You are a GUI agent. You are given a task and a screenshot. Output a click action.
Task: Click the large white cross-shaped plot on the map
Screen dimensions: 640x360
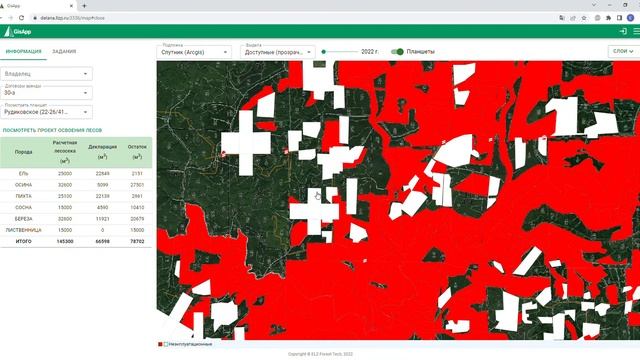(246, 143)
